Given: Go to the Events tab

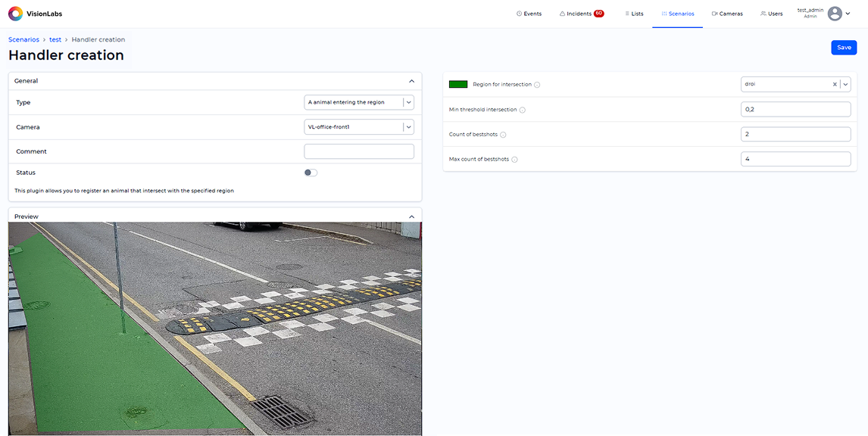Looking at the screenshot, I should (529, 14).
